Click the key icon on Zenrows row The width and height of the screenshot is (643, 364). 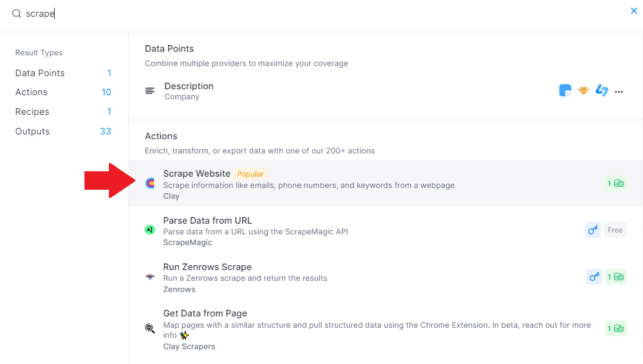point(594,277)
